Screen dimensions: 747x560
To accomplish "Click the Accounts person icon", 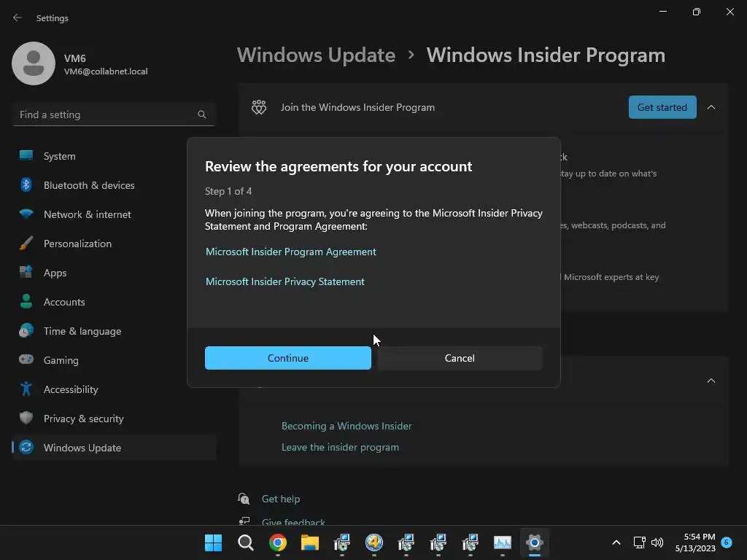I will point(26,301).
